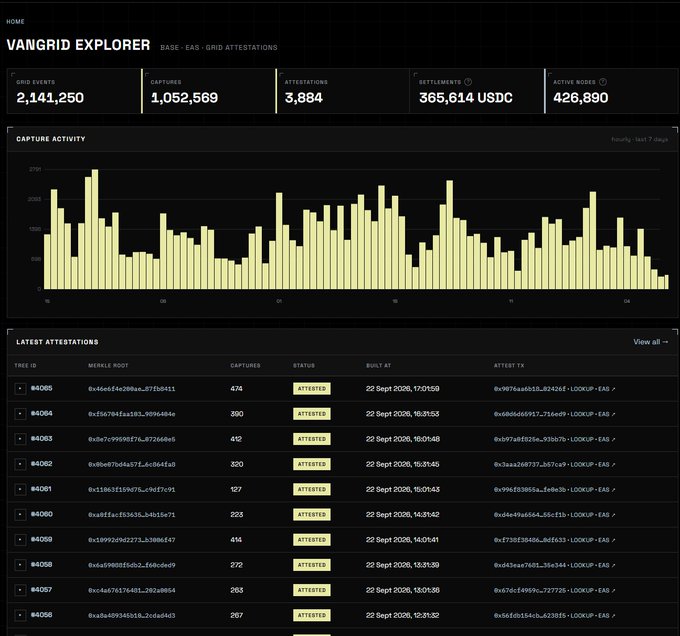
Task: Open EAS external link for tree #4056
Action: [x=607, y=615]
